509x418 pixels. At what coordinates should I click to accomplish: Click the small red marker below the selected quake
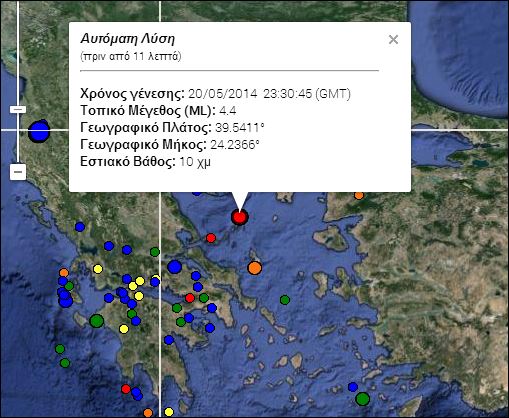211,238
